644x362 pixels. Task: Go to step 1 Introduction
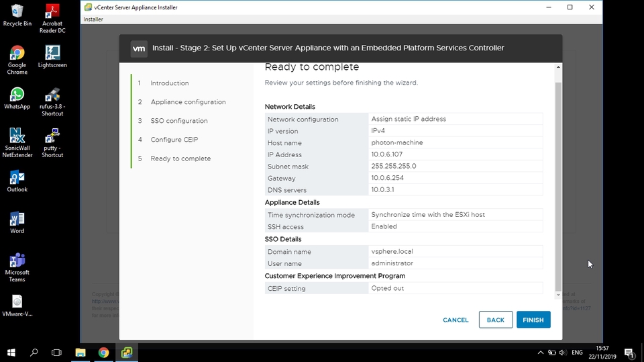(x=169, y=83)
